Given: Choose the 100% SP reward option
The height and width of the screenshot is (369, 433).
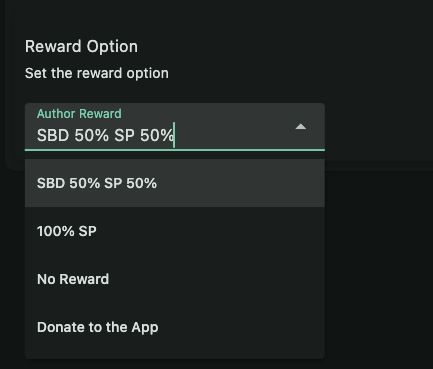Looking at the screenshot, I should point(175,231).
